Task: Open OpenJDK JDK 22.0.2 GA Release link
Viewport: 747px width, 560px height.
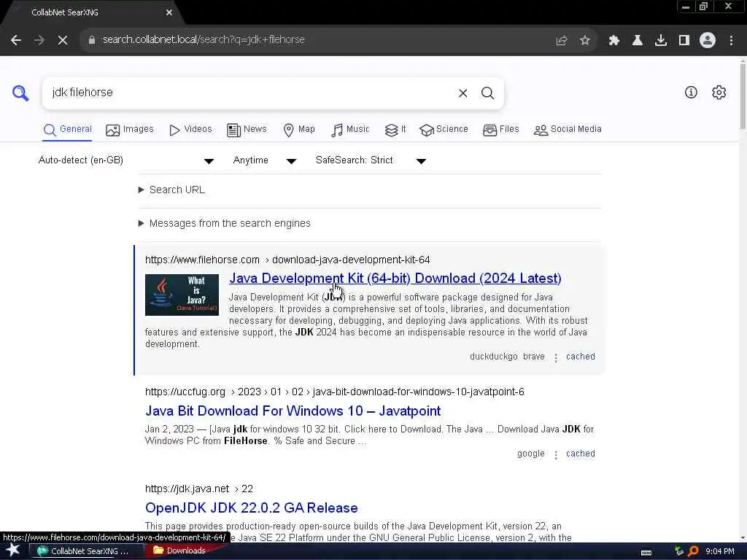Action: [x=252, y=508]
